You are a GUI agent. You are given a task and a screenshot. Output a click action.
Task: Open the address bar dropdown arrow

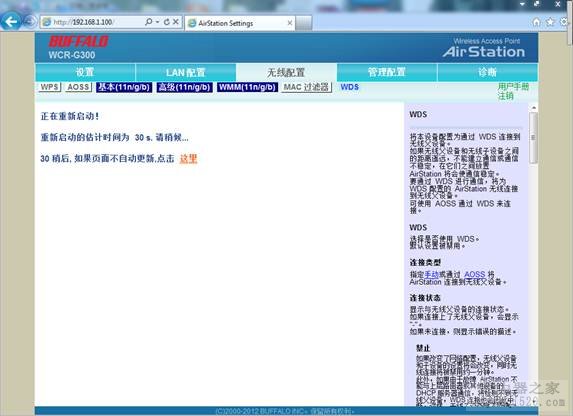point(158,22)
